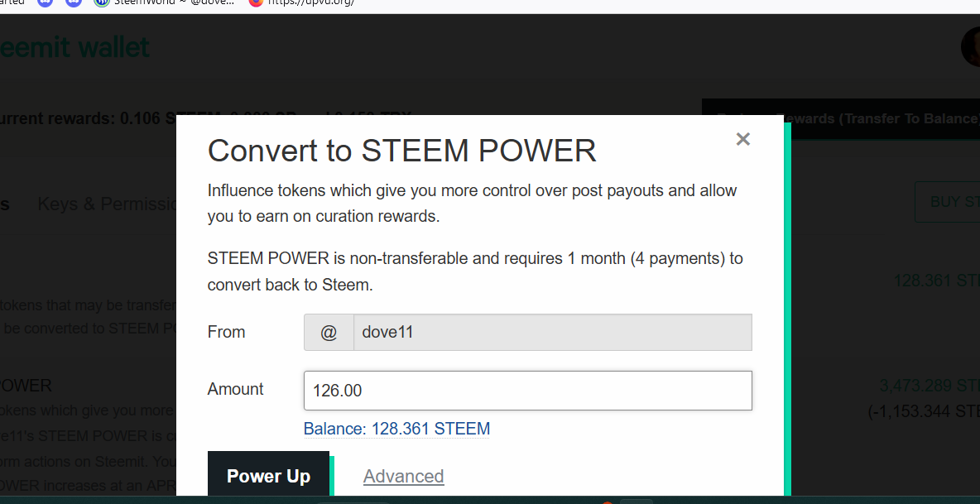The height and width of the screenshot is (504, 980).
Task: Click the @ prefix in From field
Action: tap(329, 332)
